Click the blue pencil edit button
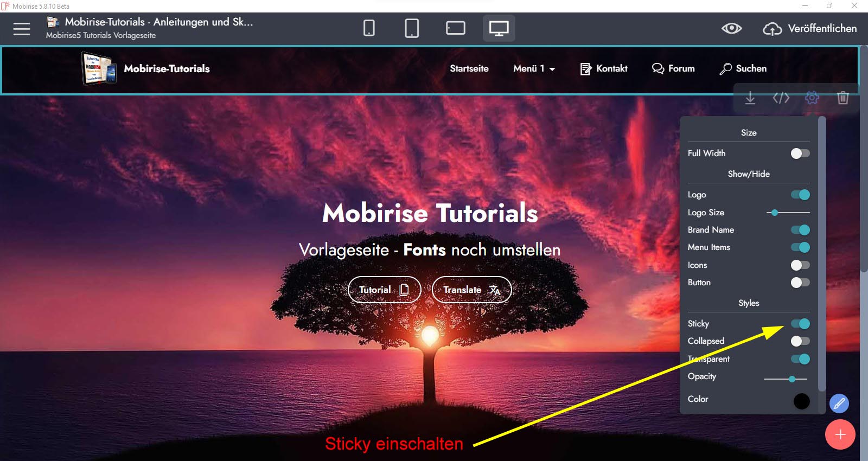Image resolution: width=868 pixels, height=461 pixels. coord(839,404)
